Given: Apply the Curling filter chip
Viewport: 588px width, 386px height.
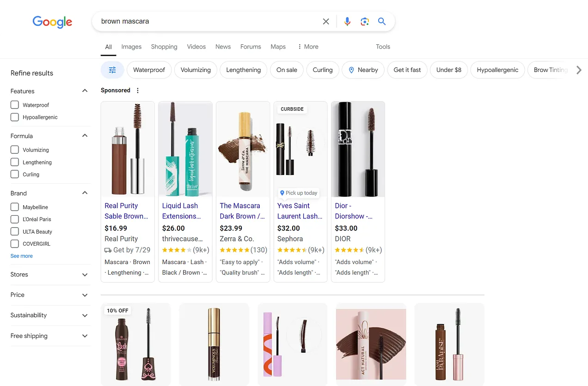Looking at the screenshot, I should coord(323,70).
